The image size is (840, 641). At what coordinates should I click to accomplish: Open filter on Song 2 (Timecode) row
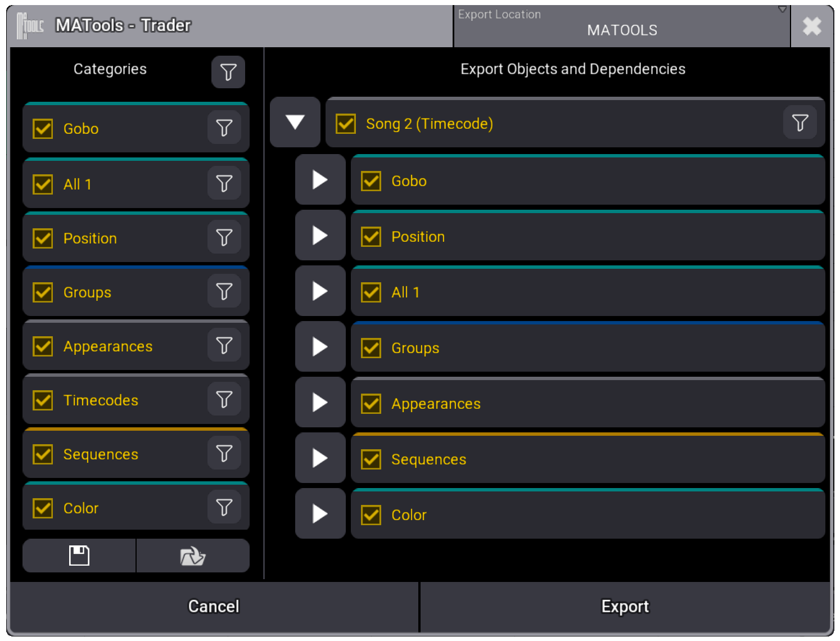[800, 123]
